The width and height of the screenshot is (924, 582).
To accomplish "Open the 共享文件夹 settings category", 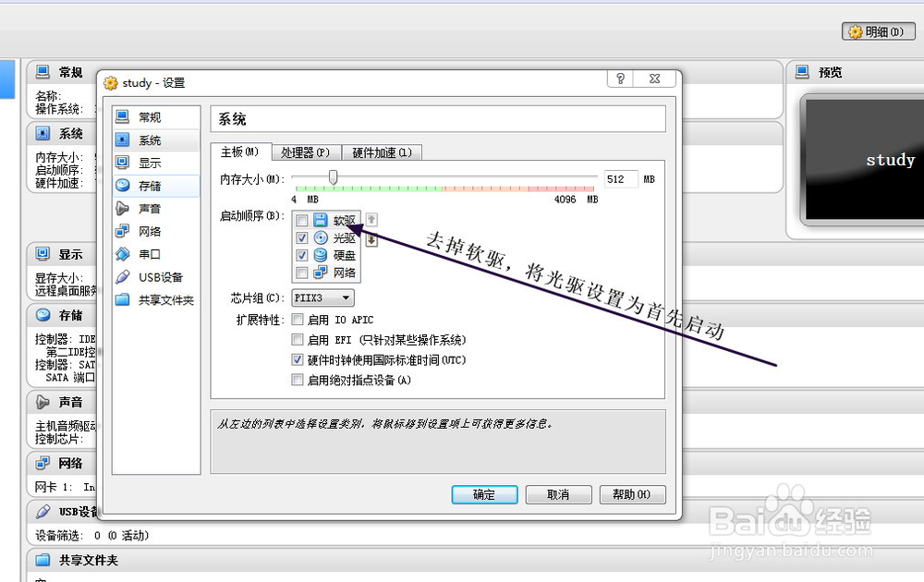I will click(x=156, y=300).
